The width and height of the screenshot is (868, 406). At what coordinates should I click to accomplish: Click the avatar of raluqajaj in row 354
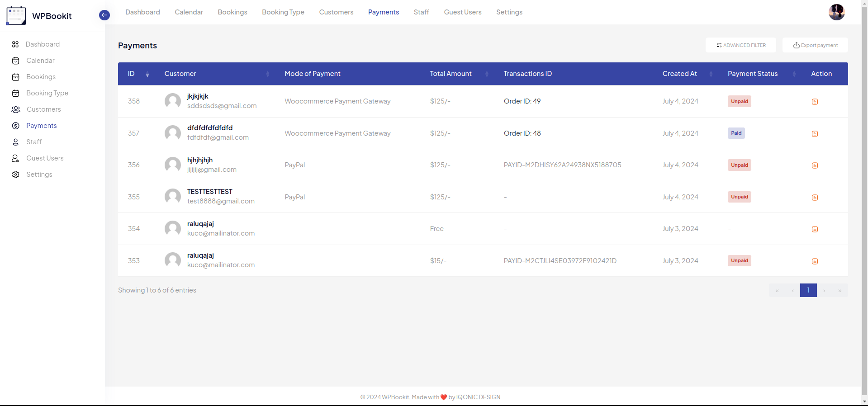point(172,229)
